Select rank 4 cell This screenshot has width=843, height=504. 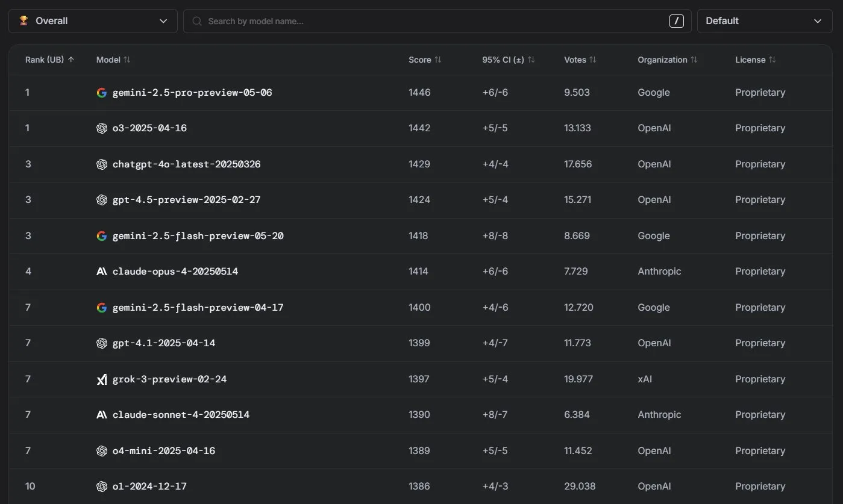click(x=28, y=272)
